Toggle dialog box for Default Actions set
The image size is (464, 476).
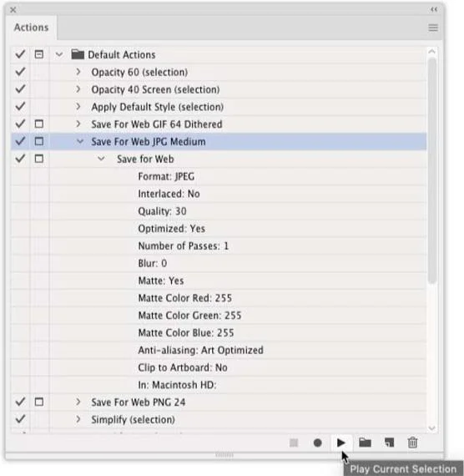tap(39, 54)
